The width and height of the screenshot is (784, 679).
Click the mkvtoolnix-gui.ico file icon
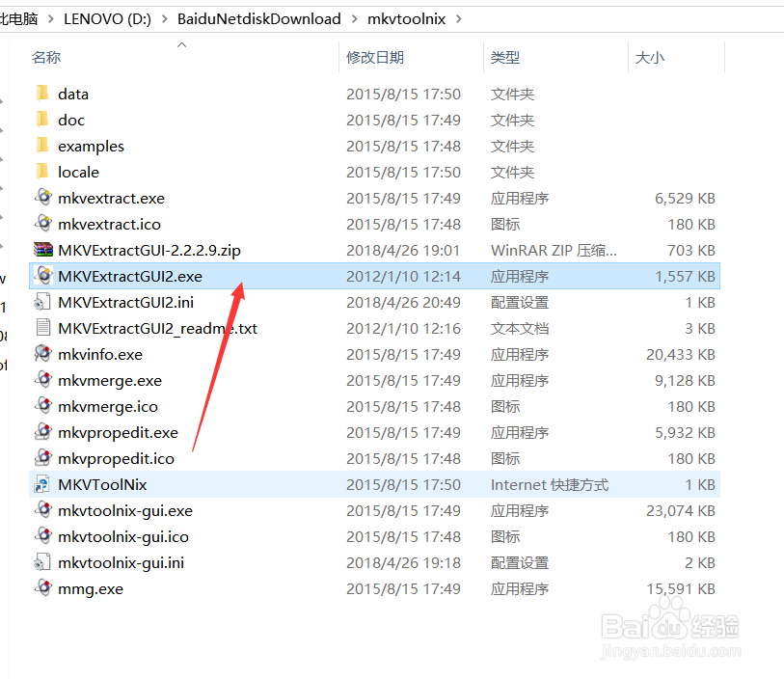click(43, 536)
